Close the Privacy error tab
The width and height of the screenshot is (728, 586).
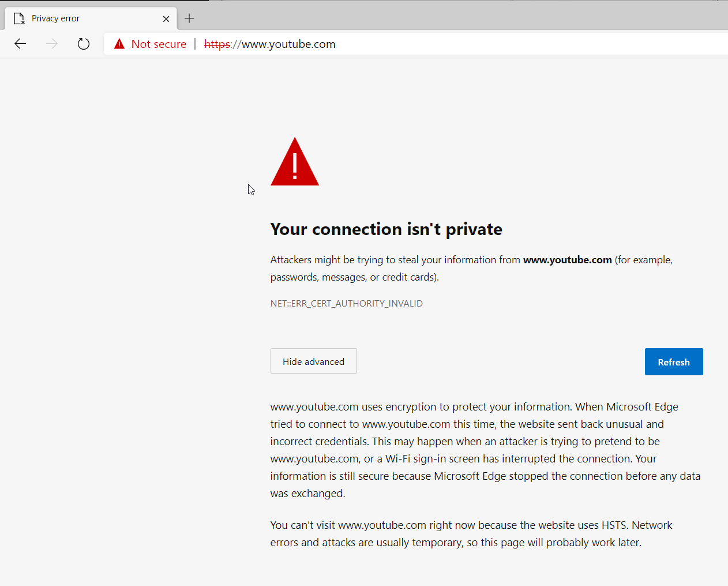click(x=166, y=19)
